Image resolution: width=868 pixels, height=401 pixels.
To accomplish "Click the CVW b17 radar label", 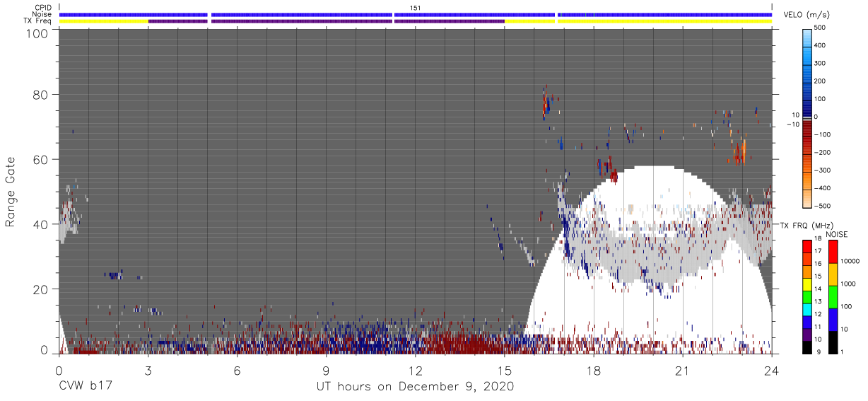I will point(85,387).
